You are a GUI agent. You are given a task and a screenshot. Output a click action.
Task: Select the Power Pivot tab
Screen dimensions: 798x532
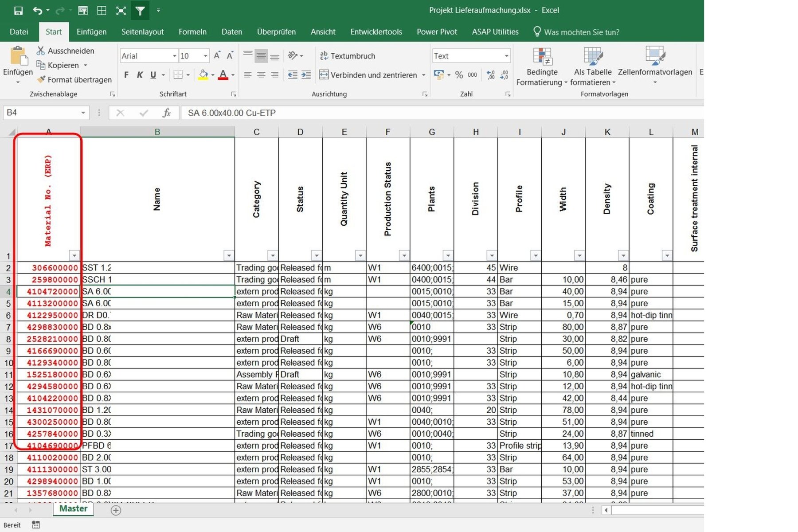437,32
